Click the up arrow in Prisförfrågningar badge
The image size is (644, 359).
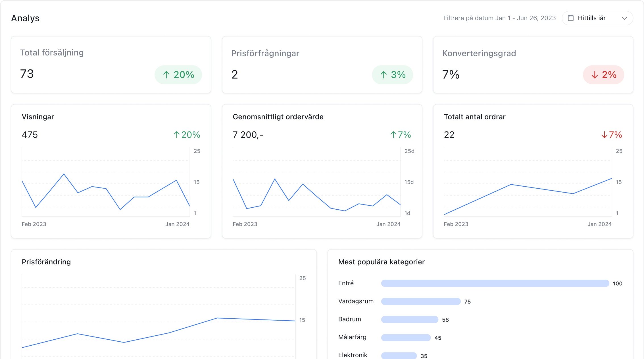(384, 75)
